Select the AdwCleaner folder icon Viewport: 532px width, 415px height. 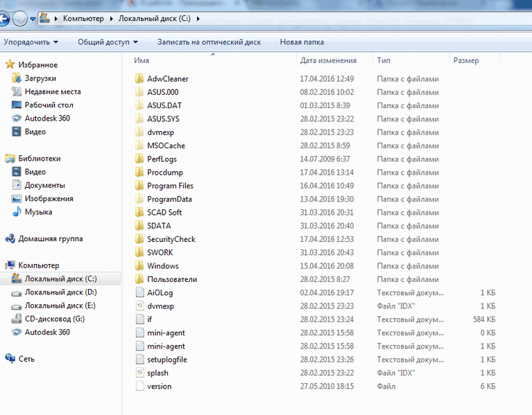[139, 78]
